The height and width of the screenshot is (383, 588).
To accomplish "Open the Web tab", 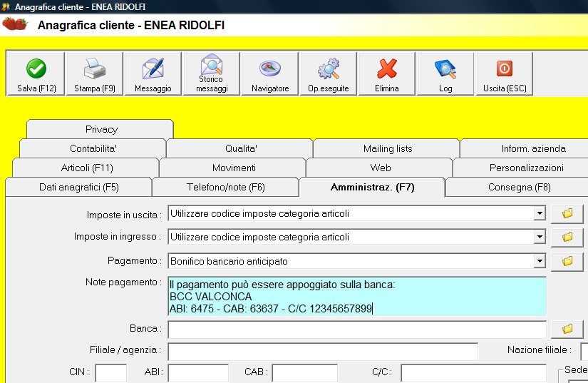I will pyautogui.click(x=380, y=168).
